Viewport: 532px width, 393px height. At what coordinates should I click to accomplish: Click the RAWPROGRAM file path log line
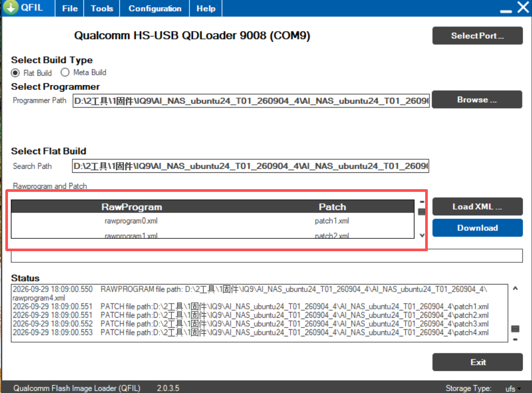pos(250,293)
